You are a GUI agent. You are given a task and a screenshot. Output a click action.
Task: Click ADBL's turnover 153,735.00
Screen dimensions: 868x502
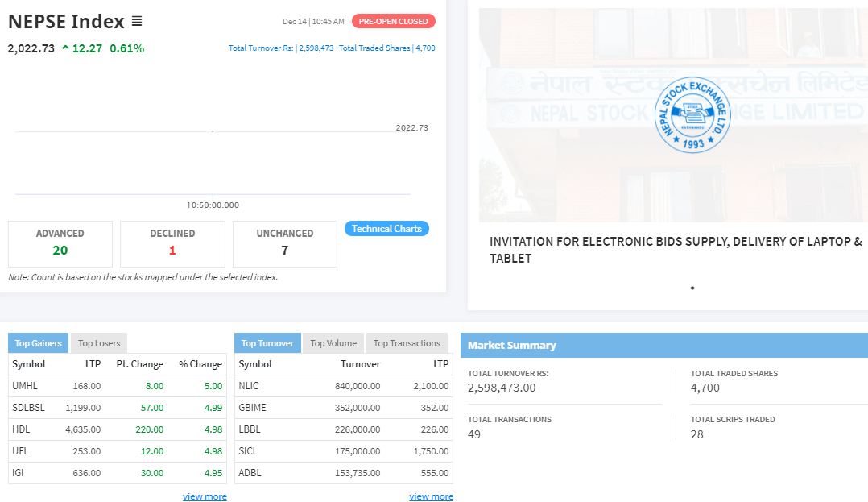pos(358,473)
